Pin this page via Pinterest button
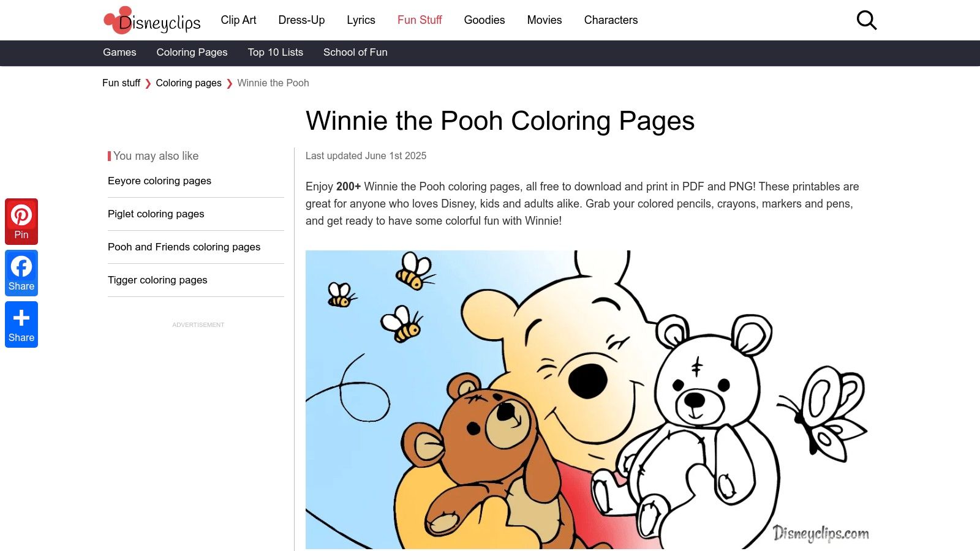980x551 pixels. click(x=21, y=222)
